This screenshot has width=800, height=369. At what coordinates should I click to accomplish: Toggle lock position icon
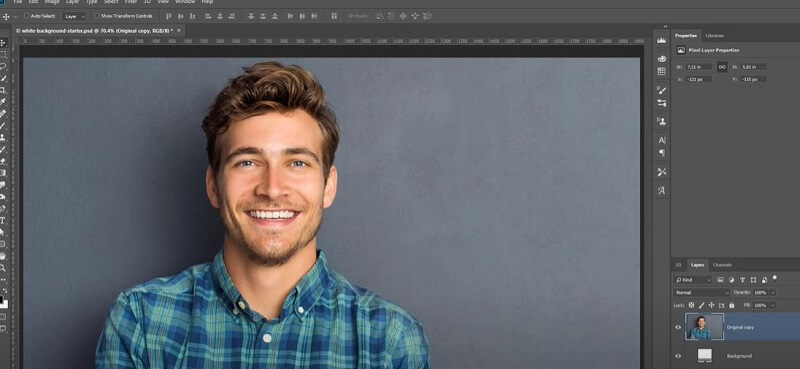pos(711,305)
